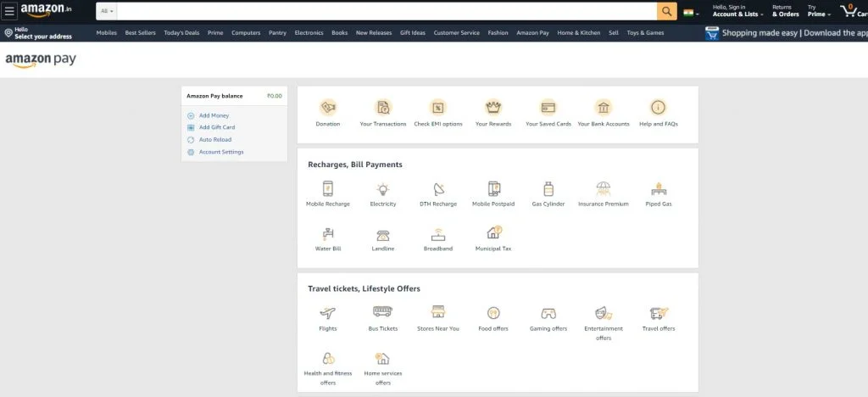Click the Amazon.in logo

46,10
